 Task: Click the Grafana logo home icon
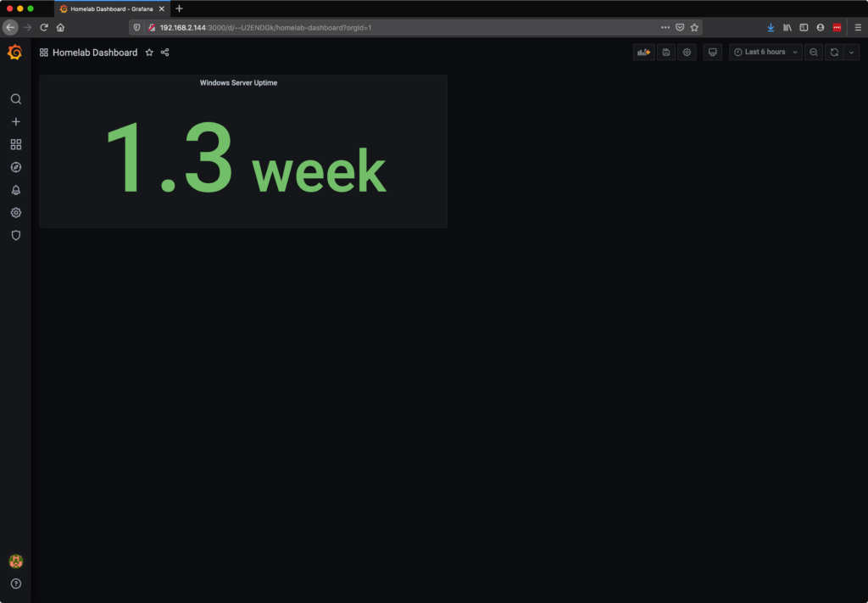[15, 52]
